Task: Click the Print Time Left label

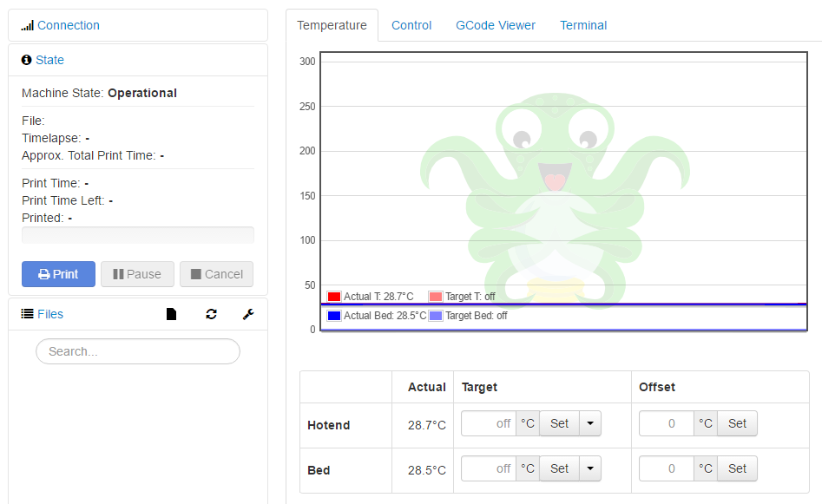Action: 62,200
